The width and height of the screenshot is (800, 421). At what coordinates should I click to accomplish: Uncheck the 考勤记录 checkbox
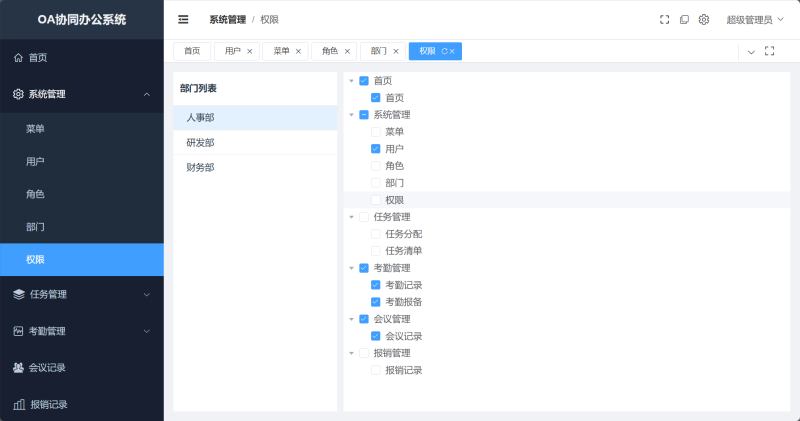pos(376,285)
